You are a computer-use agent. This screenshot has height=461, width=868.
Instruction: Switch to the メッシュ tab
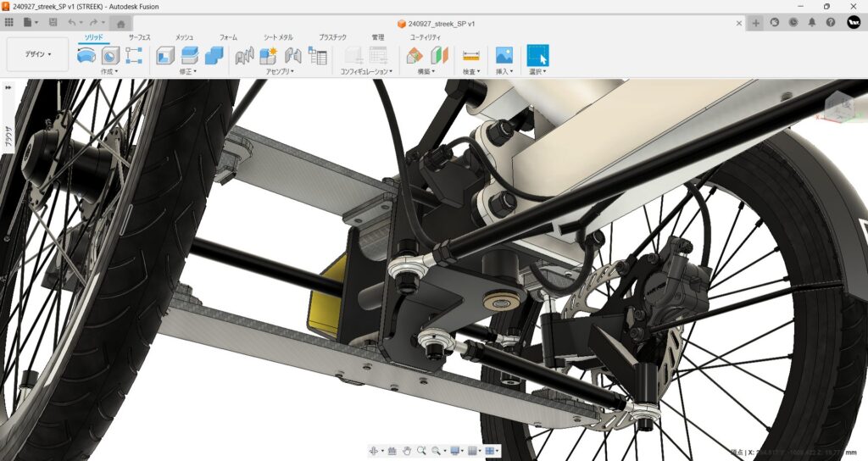tap(184, 37)
